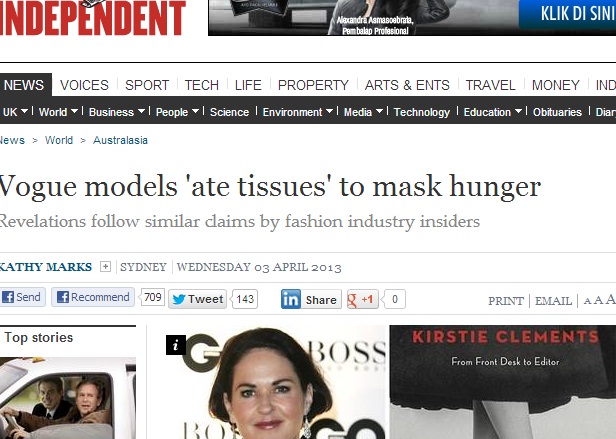Screen dimensions: 616x439
Task: Go to the ARTS & ENTS section
Action: point(407,85)
